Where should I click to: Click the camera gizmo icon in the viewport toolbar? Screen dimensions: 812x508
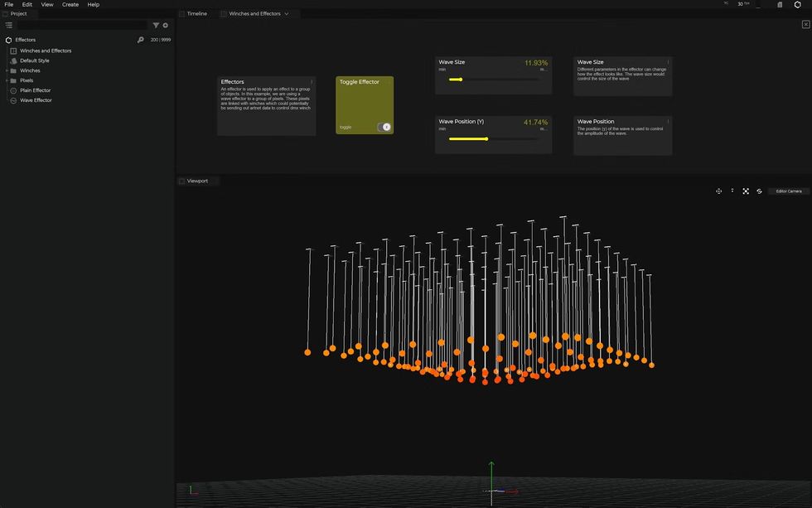coord(719,191)
